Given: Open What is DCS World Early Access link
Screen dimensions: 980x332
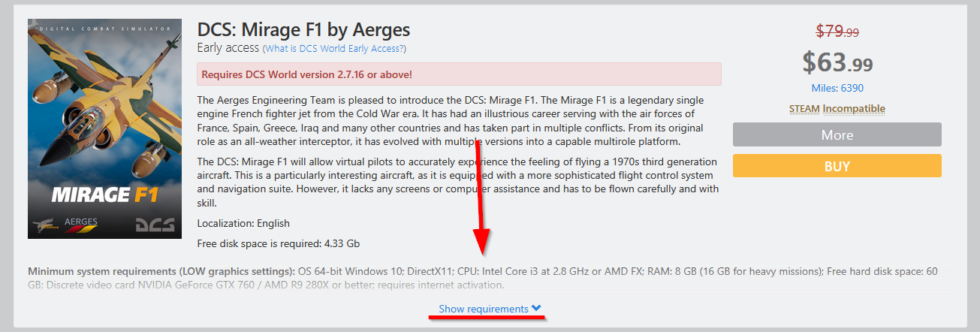Looking at the screenshot, I should click(x=334, y=48).
